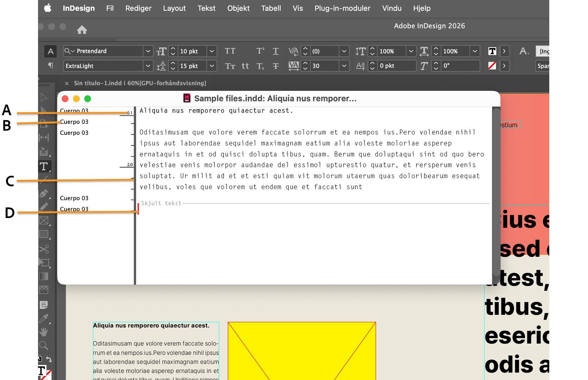The width and height of the screenshot is (588, 380).
Task: Open the horizontal scale 100% dropdown
Action: click(x=475, y=51)
